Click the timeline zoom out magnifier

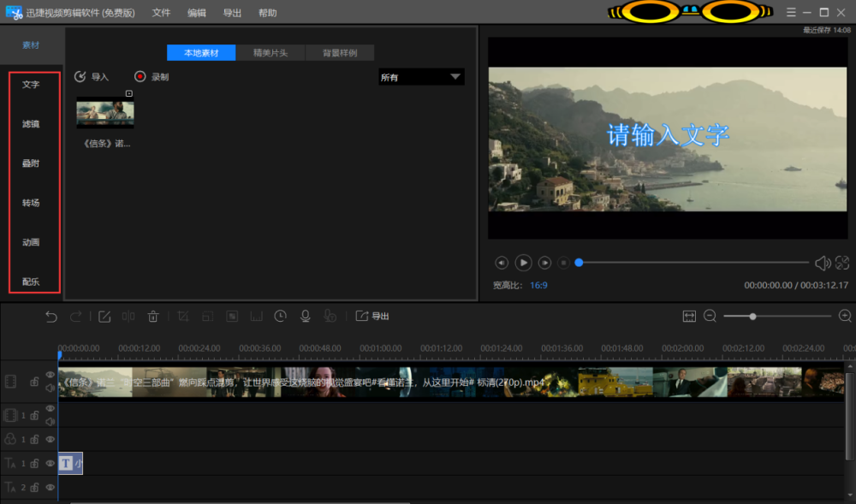[x=710, y=317]
